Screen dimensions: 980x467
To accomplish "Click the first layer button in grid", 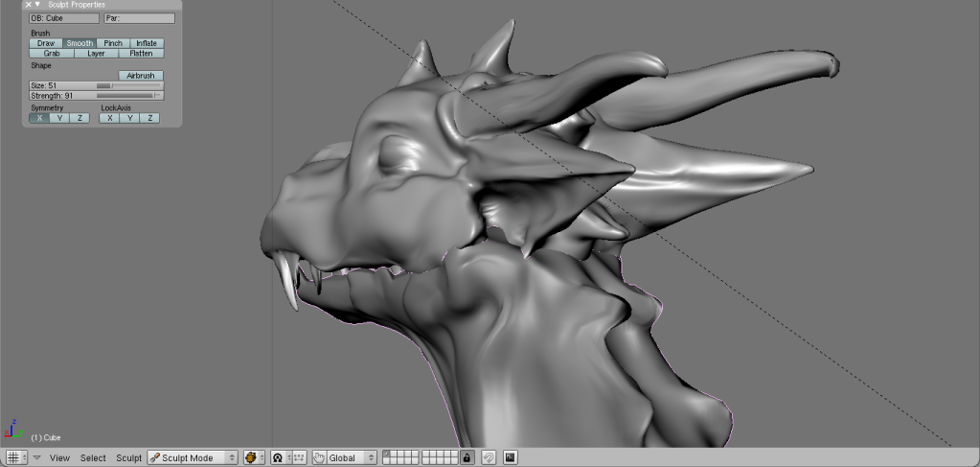I will (386, 455).
